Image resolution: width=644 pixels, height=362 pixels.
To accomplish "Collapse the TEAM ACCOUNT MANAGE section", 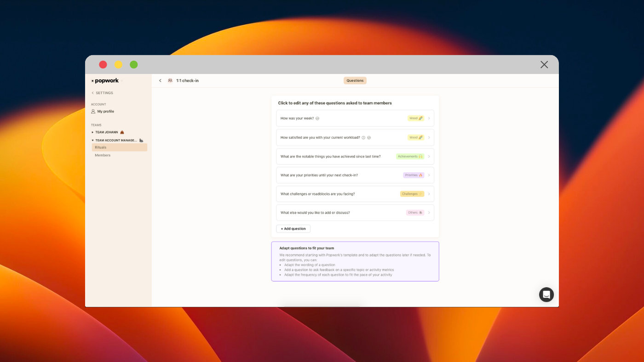I will pos(92,140).
